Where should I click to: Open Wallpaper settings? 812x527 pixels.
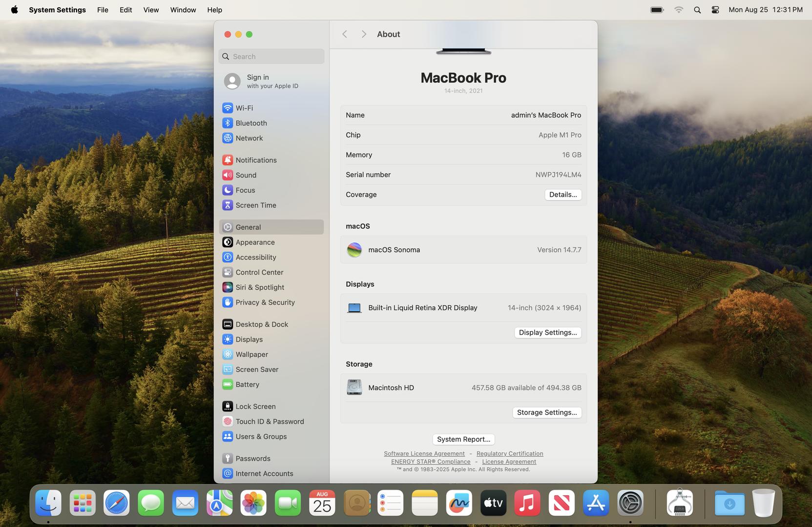pyautogui.click(x=271, y=355)
